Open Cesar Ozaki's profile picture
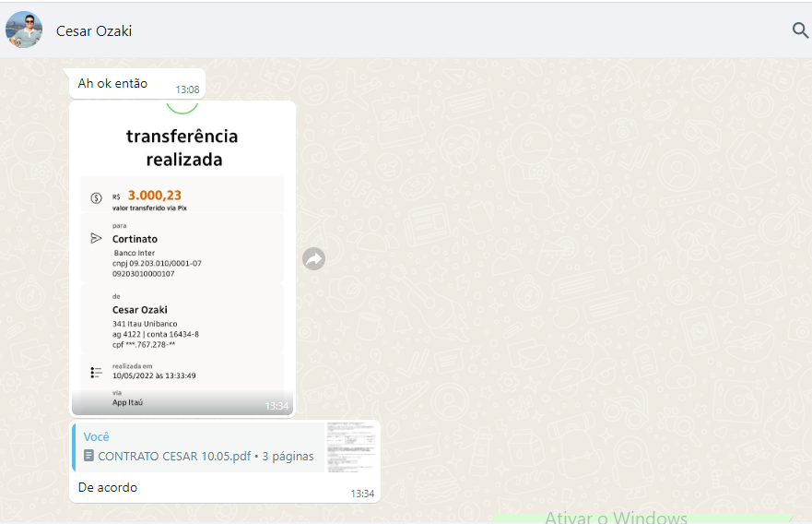This screenshot has height=524, width=812. coord(24,30)
